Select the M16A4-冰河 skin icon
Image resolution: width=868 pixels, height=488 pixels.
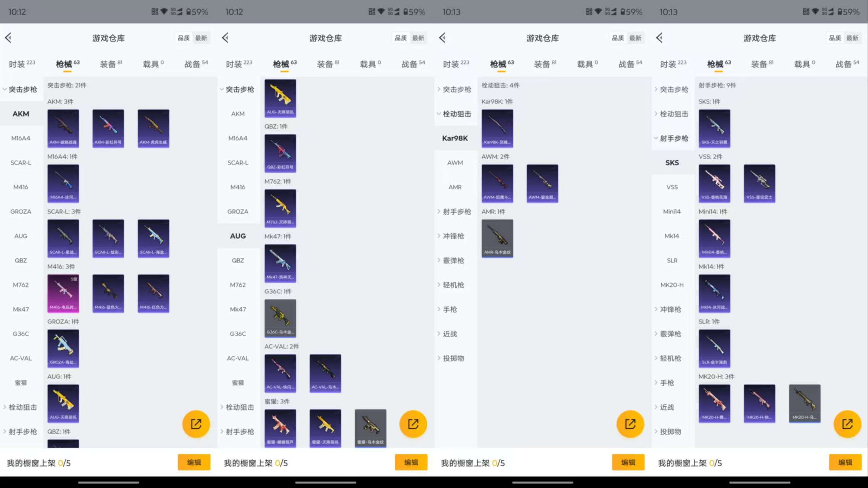pos(63,184)
